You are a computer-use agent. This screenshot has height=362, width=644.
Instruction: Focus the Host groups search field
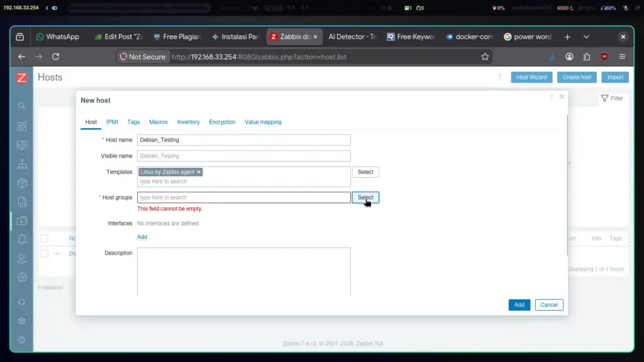[x=244, y=197]
